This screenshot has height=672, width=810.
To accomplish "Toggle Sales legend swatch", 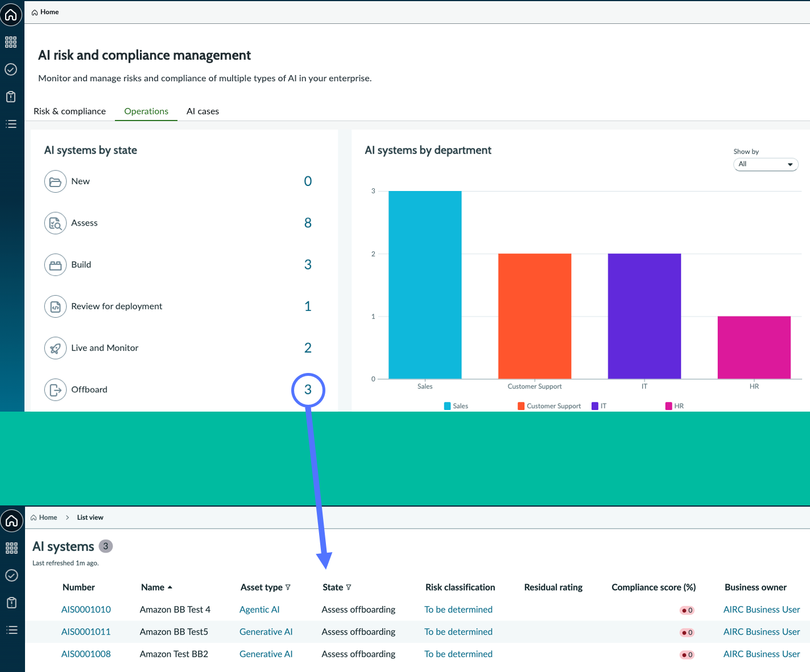I will tap(447, 406).
